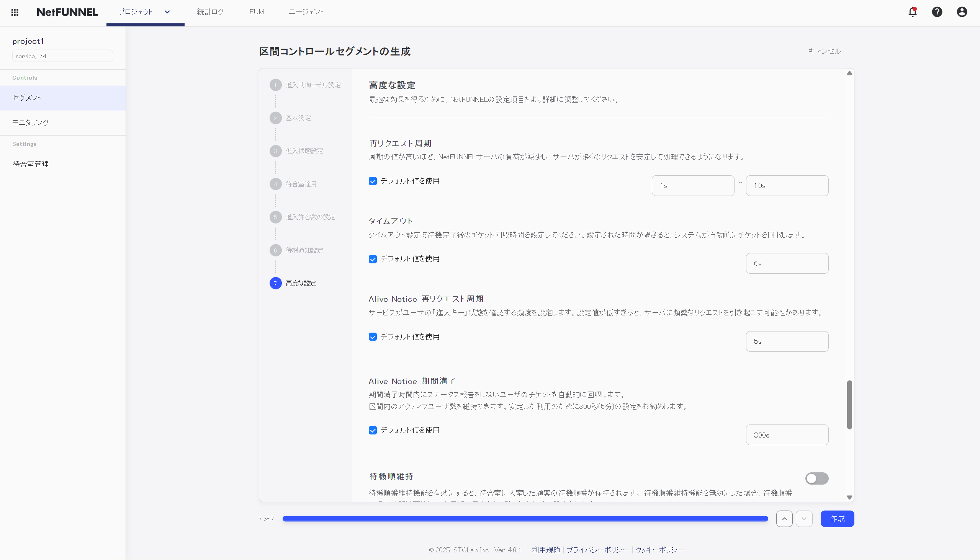Expand the プロジェクト dropdown chevron

[x=167, y=12]
